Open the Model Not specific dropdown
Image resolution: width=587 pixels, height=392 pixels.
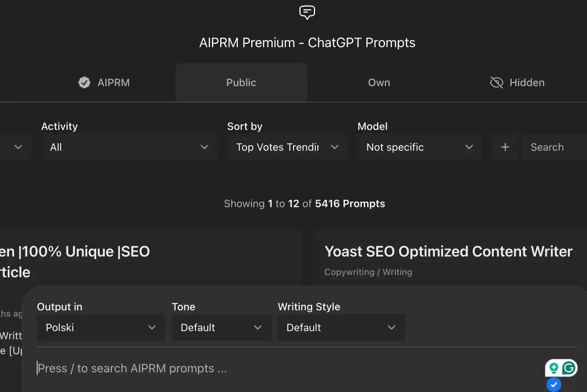419,147
